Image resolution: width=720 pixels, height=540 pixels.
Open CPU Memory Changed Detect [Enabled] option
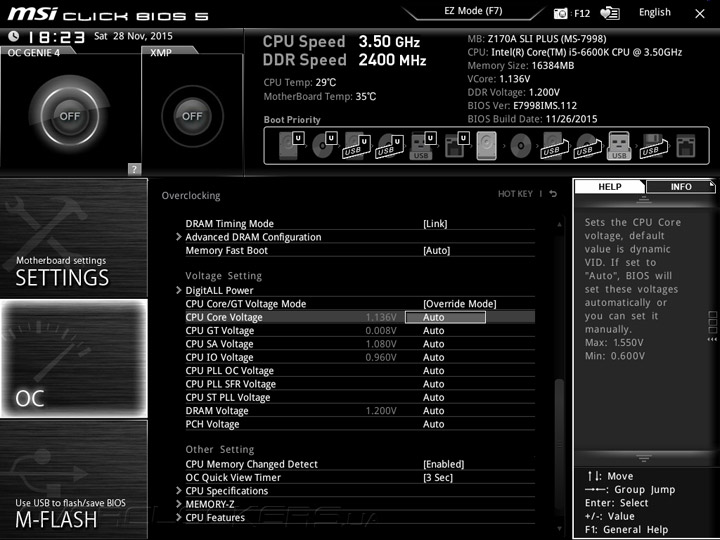click(x=444, y=464)
